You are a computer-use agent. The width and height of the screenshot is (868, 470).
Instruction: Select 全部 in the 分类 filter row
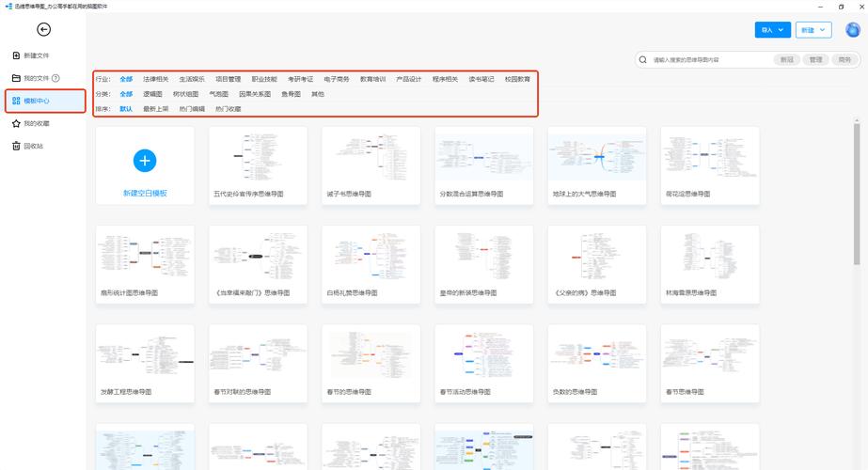click(x=126, y=94)
